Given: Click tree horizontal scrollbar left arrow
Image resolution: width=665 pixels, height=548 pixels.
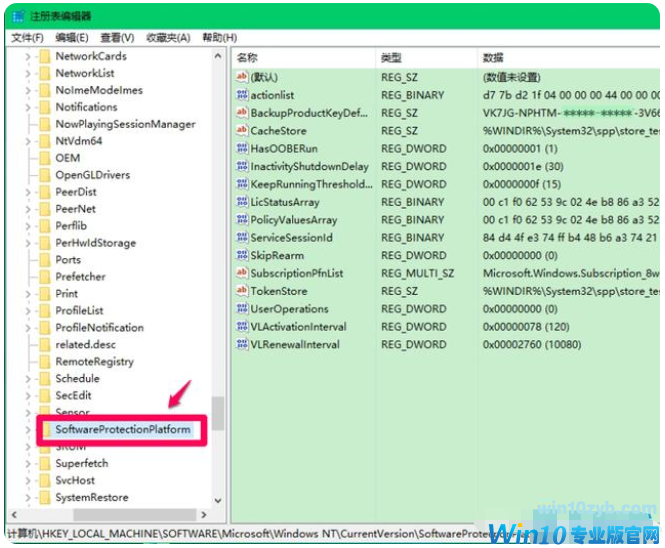Looking at the screenshot, I should tap(14, 515).
